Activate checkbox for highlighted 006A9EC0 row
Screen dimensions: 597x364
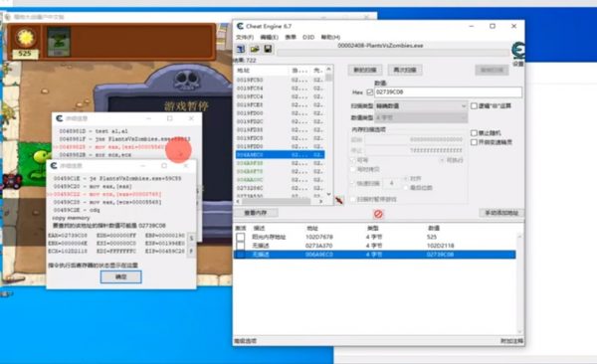240,255
